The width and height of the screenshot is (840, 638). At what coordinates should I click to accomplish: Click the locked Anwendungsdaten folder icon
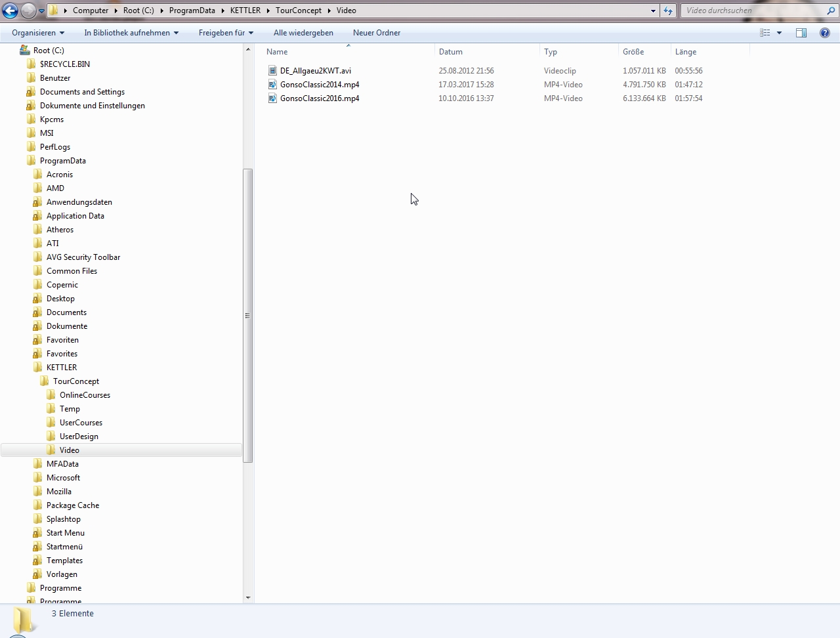(37, 202)
